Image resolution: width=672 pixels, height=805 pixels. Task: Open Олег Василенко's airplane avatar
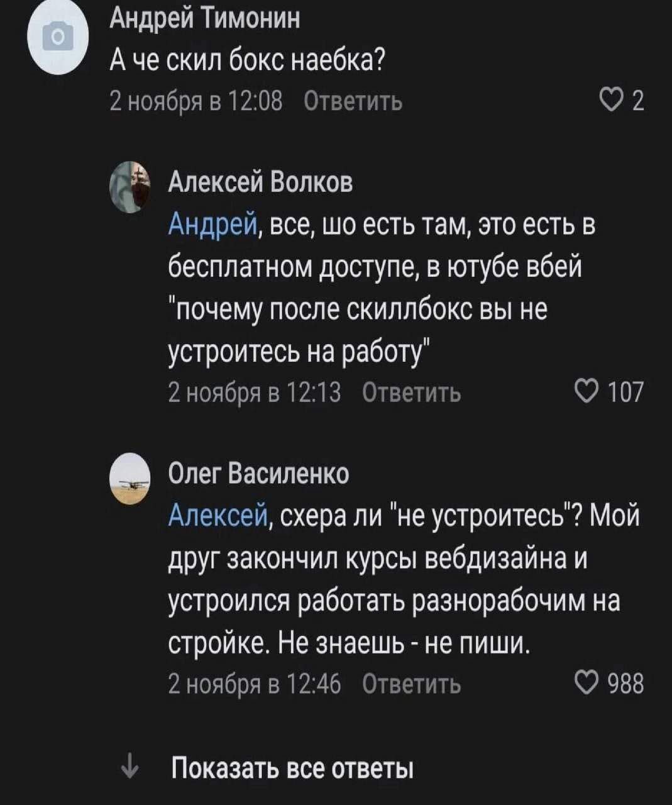[x=131, y=477]
